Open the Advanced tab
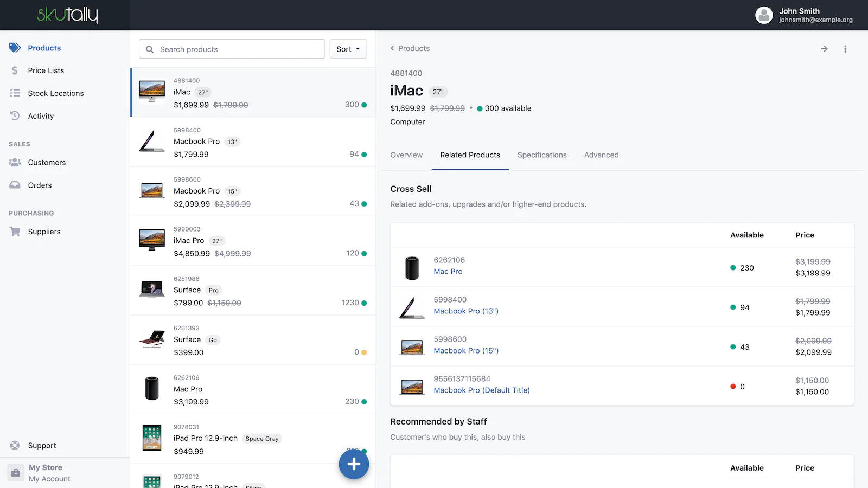The width and height of the screenshot is (868, 488). pyautogui.click(x=601, y=155)
